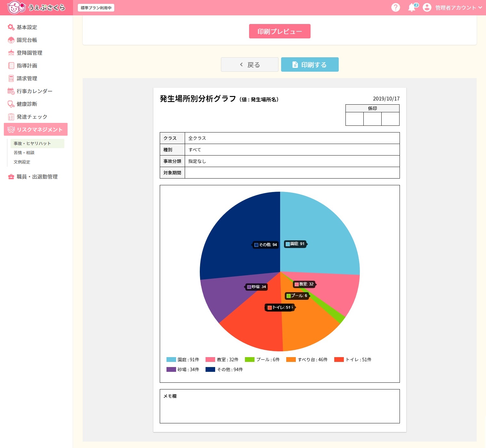Screen dimensions: 486x448
Task: Click the 請求管理 calculator icon
Action: [x=11, y=78]
